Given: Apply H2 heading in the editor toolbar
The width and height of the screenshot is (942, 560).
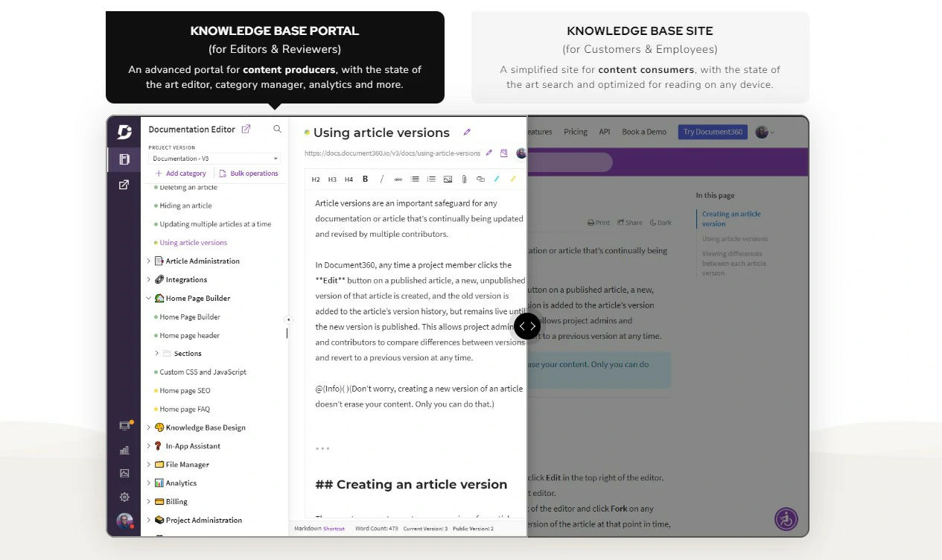Looking at the screenshot, I should point(316,179).
